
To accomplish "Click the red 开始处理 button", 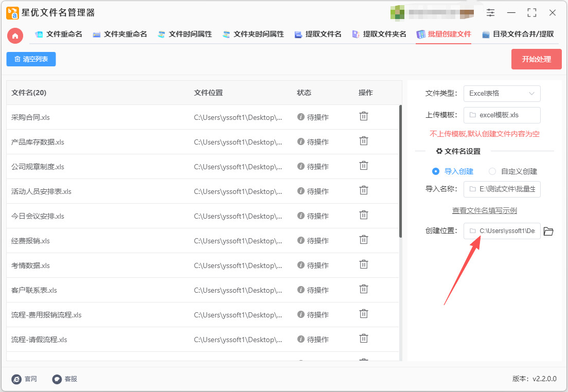I will click(x=537, y=59).
